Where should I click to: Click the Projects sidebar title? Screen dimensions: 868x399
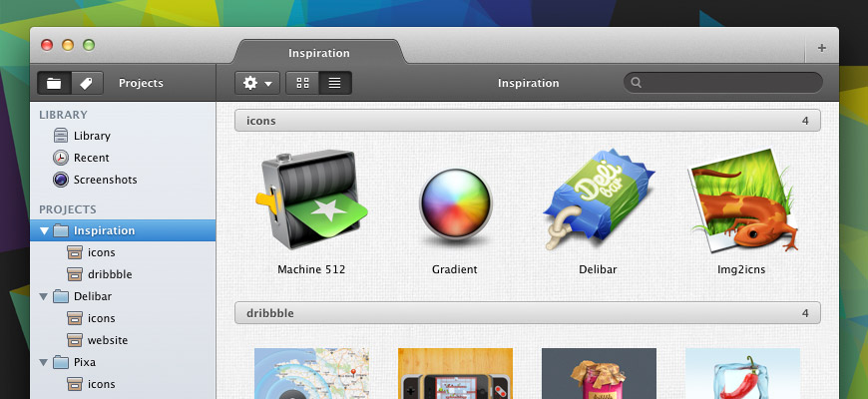point(141,83)
